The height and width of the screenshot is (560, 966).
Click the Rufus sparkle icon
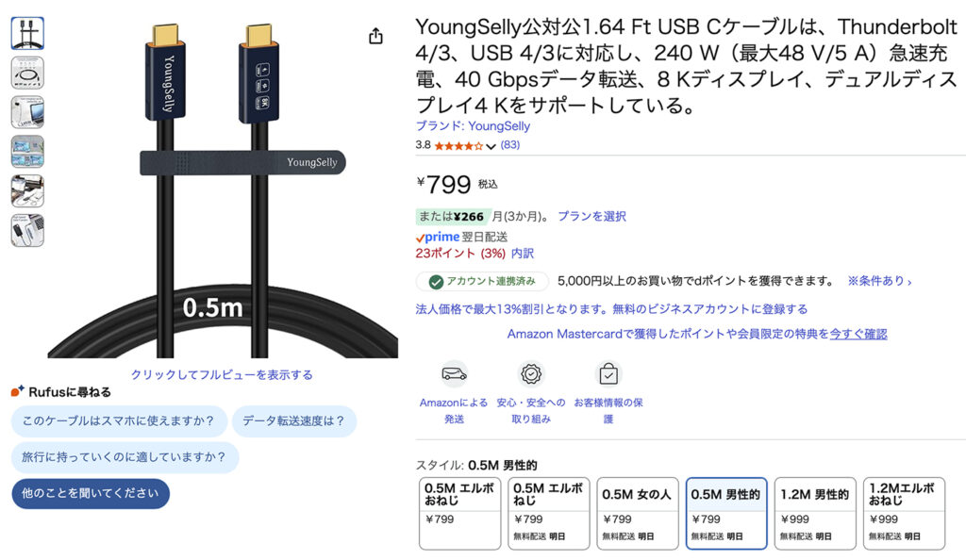(x=17, y=391)
